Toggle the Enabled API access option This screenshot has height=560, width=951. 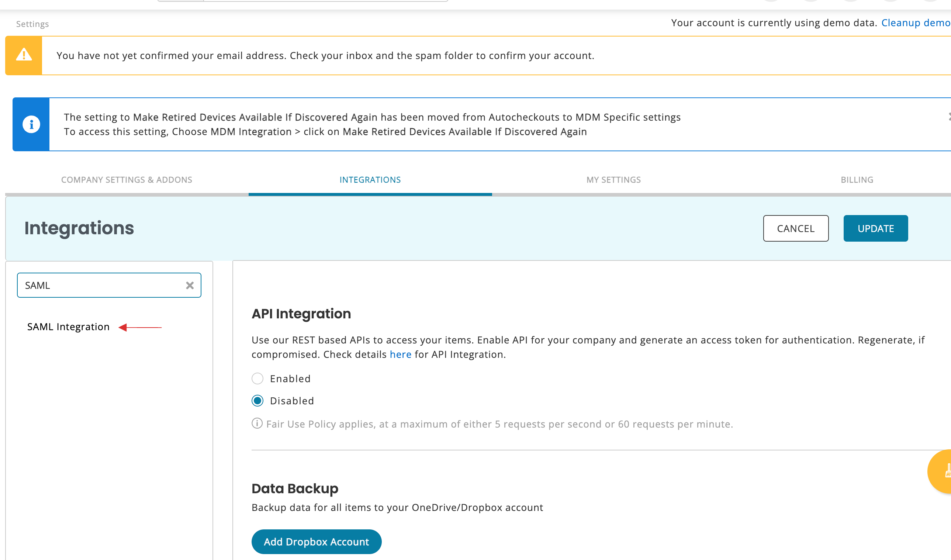pos(257,378)
